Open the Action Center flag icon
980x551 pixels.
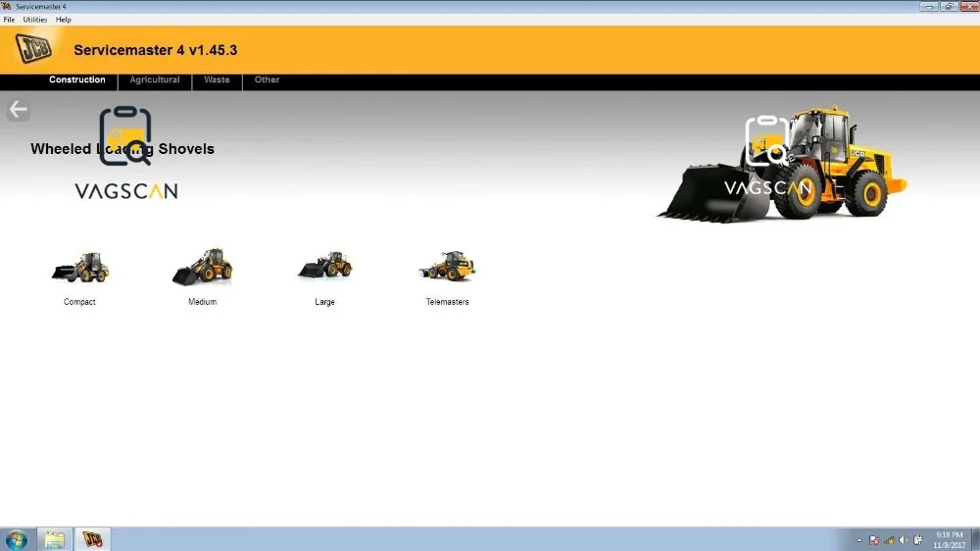click(874, 540)
